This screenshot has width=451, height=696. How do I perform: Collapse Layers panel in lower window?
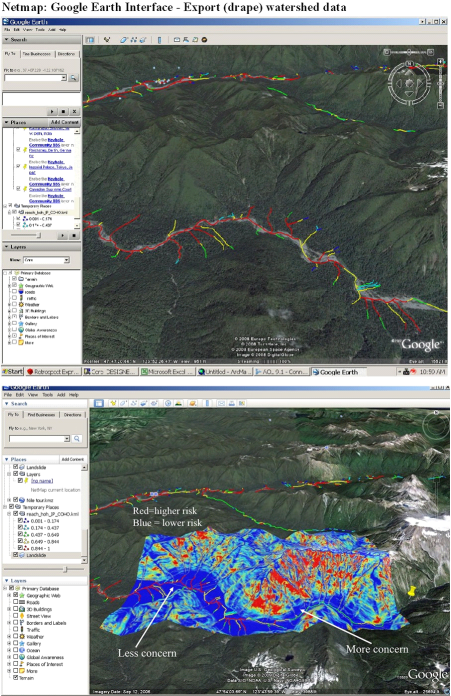(7, 581)
